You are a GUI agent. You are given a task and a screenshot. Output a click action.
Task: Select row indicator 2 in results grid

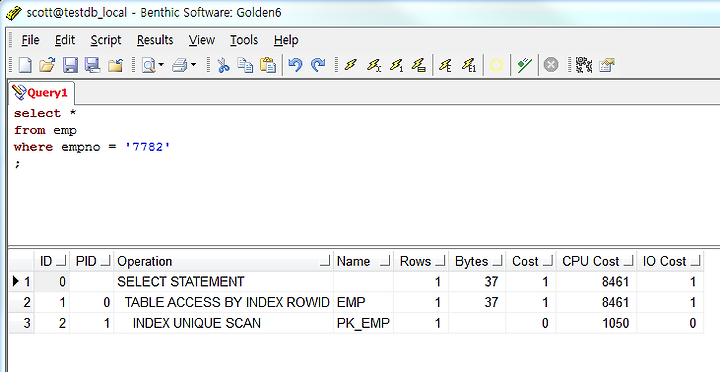pos(21,302)
